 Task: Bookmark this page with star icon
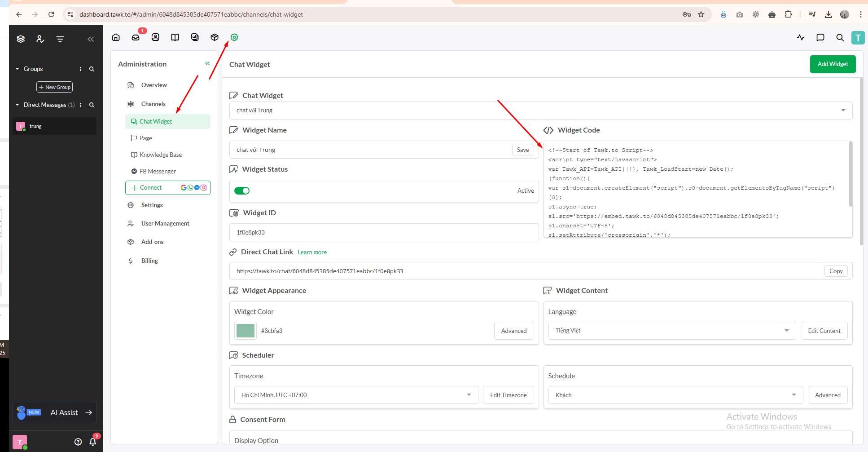pyautogui.click(x=701, y=14)
